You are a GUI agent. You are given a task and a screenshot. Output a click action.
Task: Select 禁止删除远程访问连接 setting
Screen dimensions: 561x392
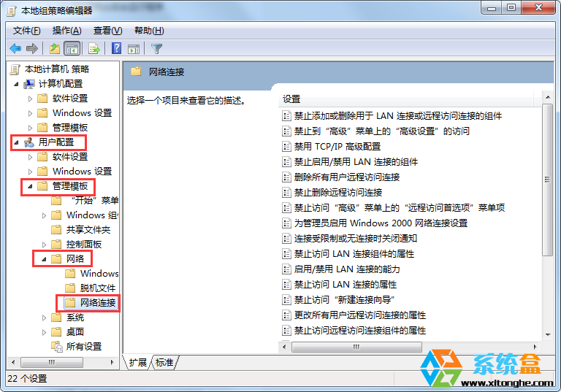point(338,193)
